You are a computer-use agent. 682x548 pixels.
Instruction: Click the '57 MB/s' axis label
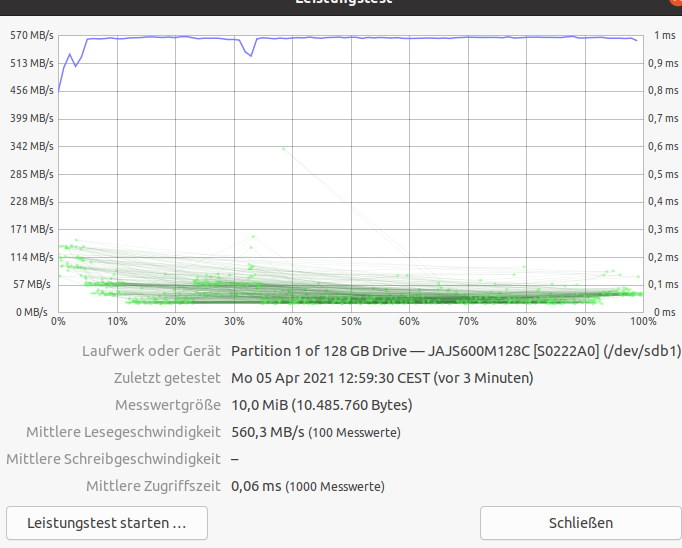pos(32,284)
